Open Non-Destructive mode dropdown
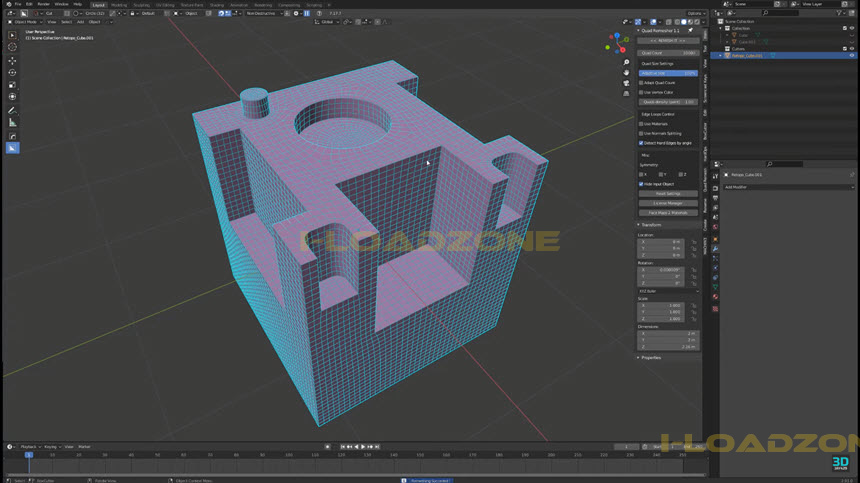Image resolution: width=860 pixels, height=483 pixels. pos(264,13)
